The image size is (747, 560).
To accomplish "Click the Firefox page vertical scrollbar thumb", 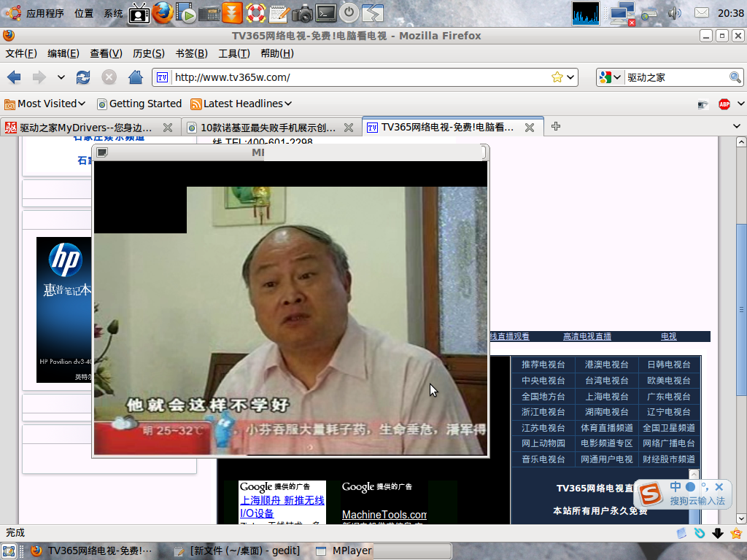I will click(x=741, y=309).
